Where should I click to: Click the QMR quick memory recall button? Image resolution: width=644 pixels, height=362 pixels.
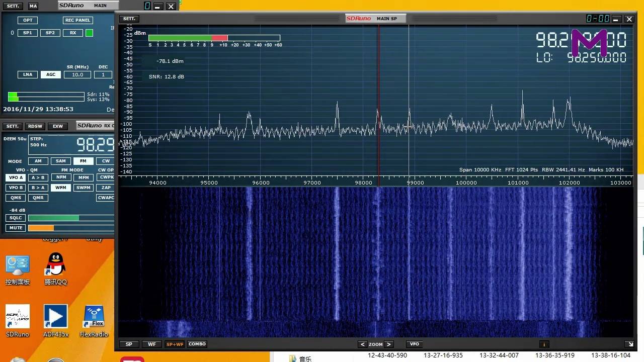click(x=38, y=198)
